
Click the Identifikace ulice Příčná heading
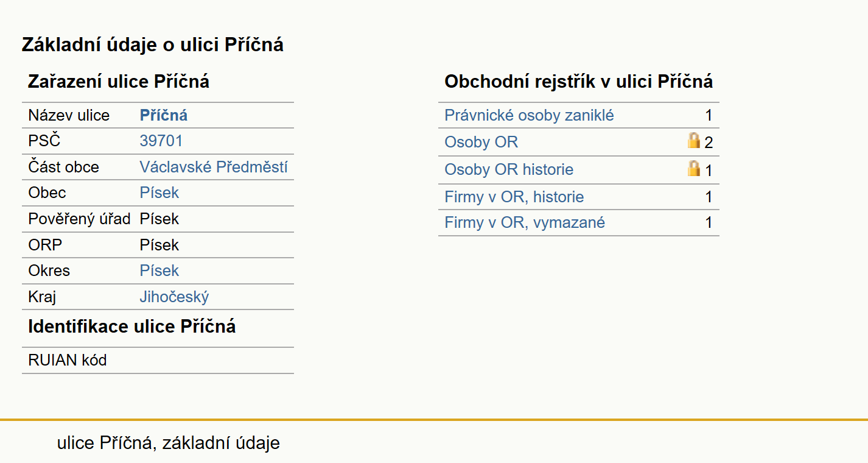pyautogui.click(x=132, y=327)
